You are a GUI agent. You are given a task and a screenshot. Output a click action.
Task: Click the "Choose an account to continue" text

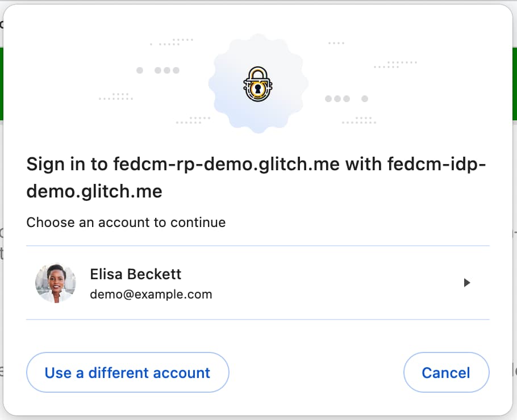[x=126, y=222]
